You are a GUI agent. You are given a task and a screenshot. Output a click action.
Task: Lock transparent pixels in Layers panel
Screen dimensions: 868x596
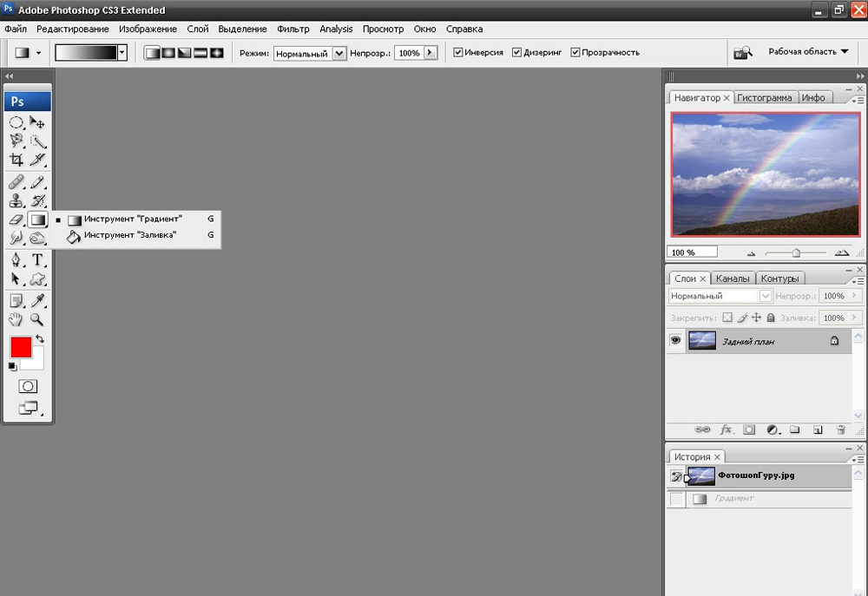[727, 318]
